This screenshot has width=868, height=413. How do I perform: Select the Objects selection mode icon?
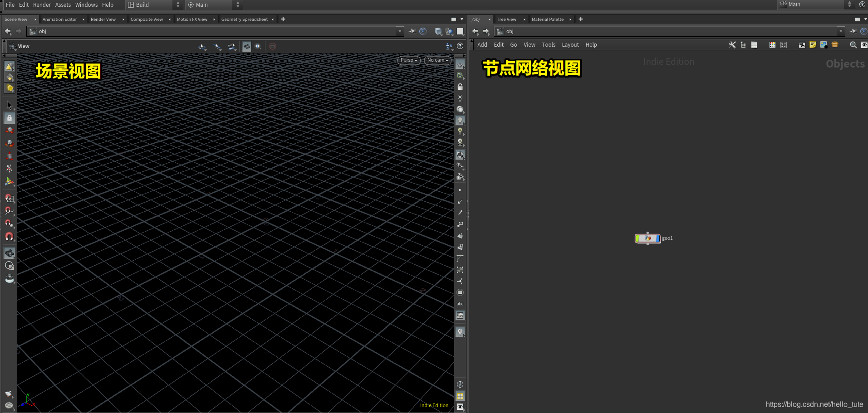[x=9, y=67]
